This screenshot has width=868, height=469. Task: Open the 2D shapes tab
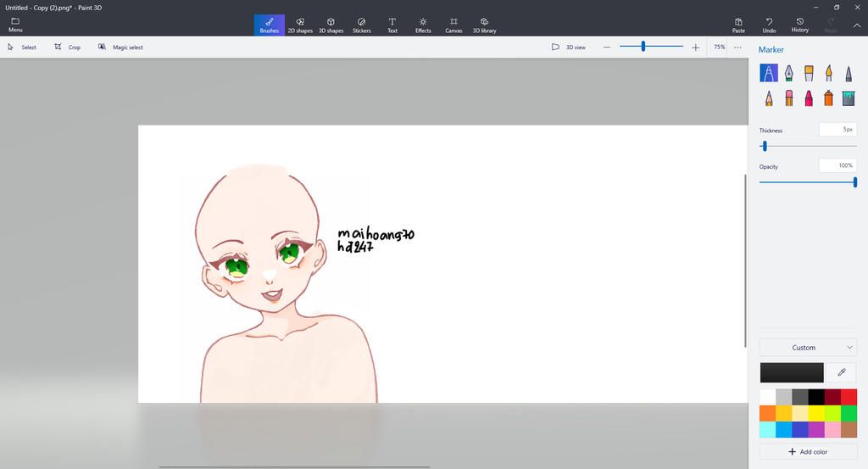(300, 25)
